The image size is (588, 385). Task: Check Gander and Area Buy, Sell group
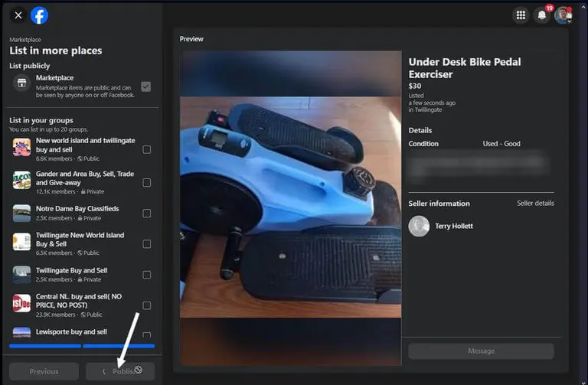click(x=147, y=183)
